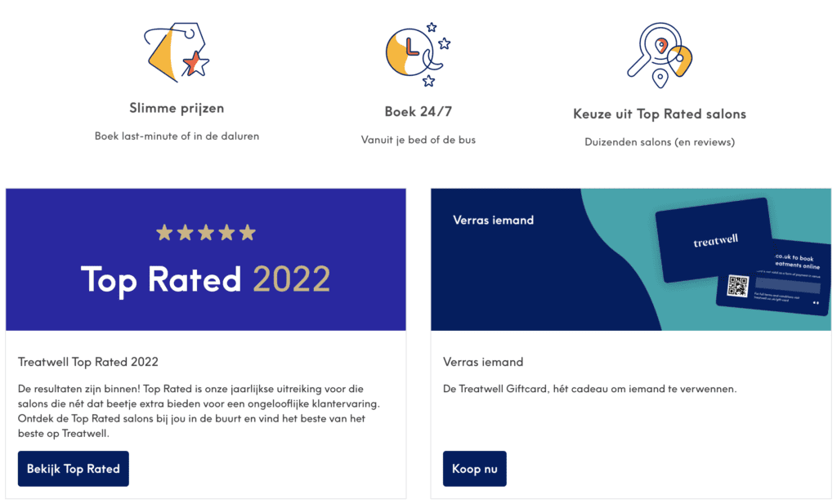Click the Treatwell Giftcard description text

click(x=589, y=389)
